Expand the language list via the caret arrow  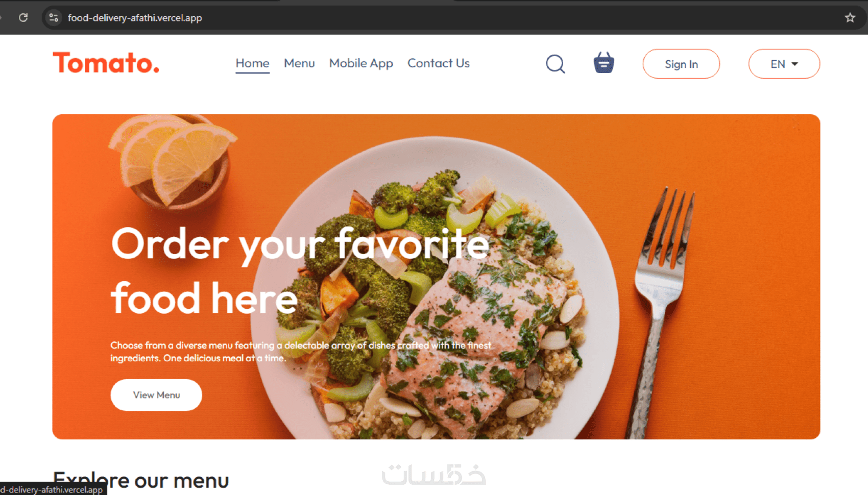click(x=794, y=64)
